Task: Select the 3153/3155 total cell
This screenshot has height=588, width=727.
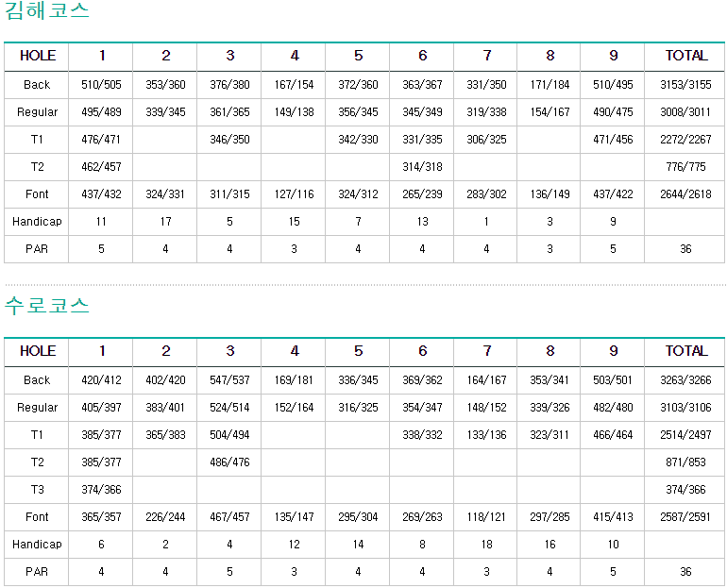Action: [685, 85]
